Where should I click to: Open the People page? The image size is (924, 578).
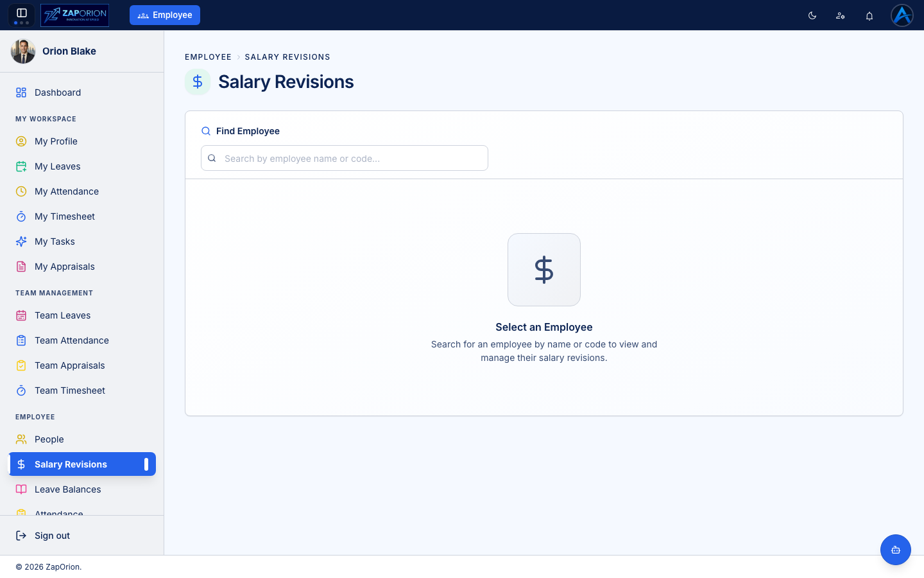click(x=82, y=439)
